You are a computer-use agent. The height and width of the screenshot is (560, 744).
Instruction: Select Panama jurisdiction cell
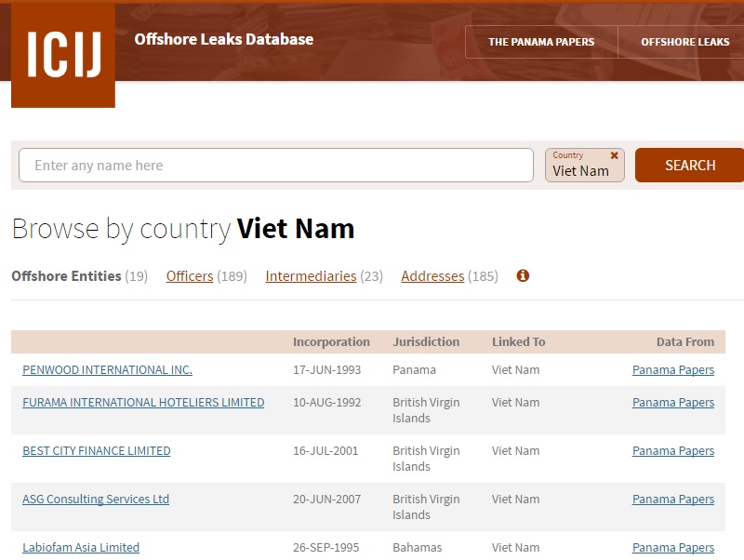414,369
